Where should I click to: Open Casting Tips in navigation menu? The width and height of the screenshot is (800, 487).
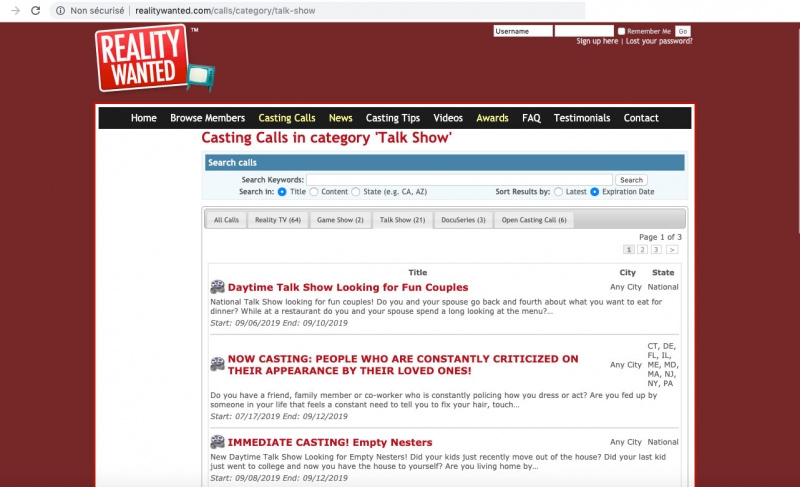point(393,118)
